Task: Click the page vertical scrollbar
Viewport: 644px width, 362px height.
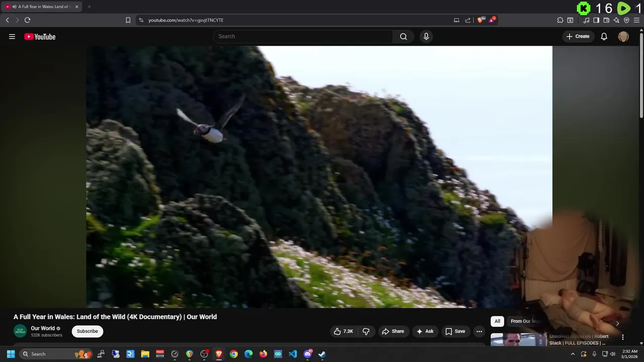Action: click(x=641, y=75)
